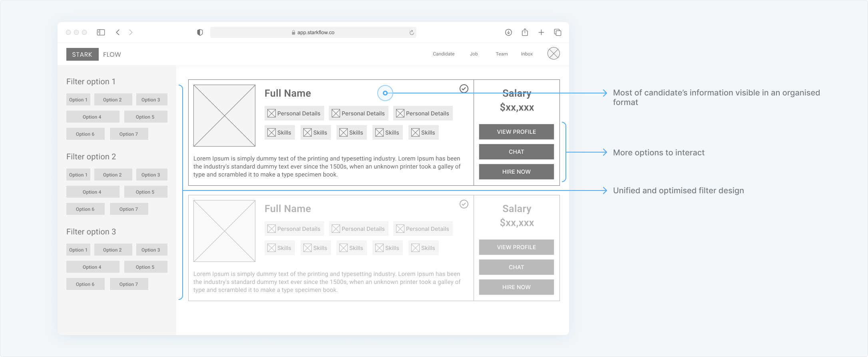Click the app.starkflow.co address bar
This screenshot has width=868, height=357.
313,32
